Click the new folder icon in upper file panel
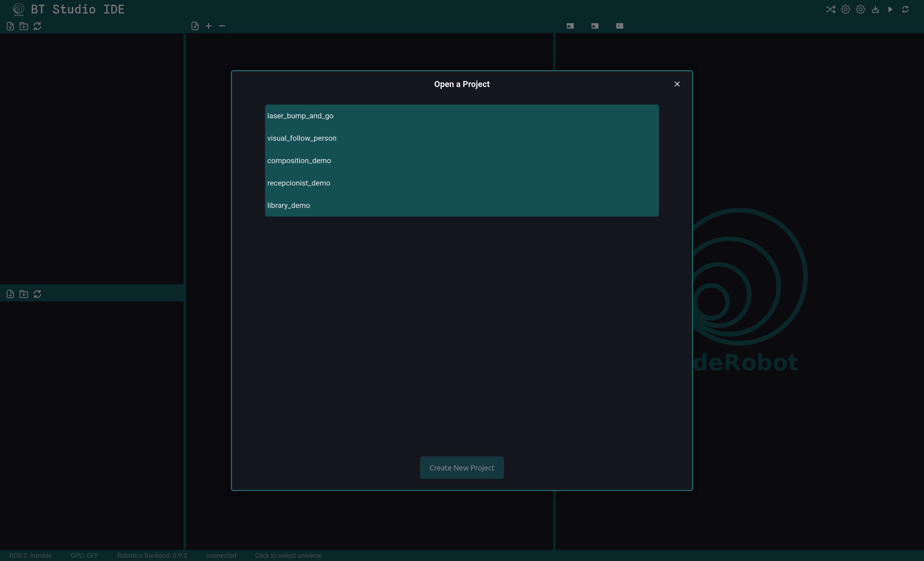Screen dimensions: 924x561 point(24,26)
